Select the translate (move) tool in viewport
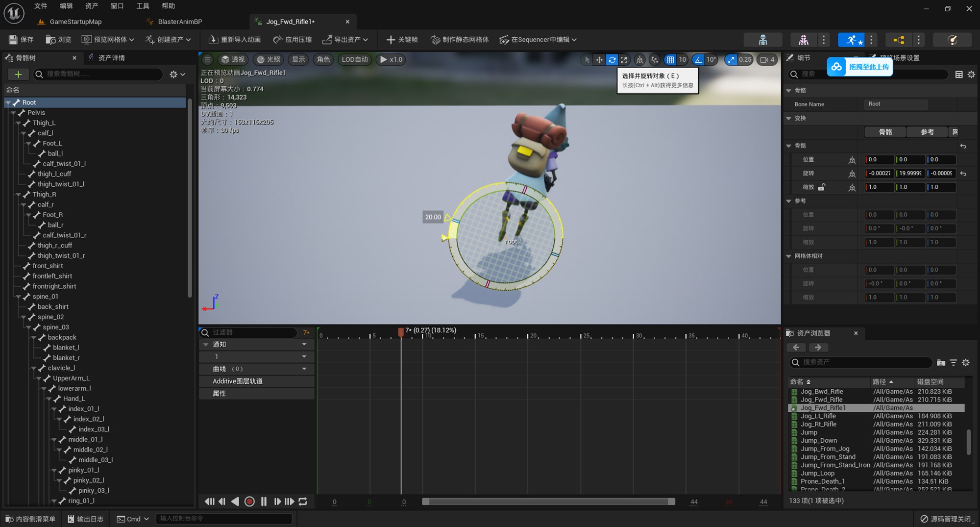 pyautogui.click(x=599, y=60)
